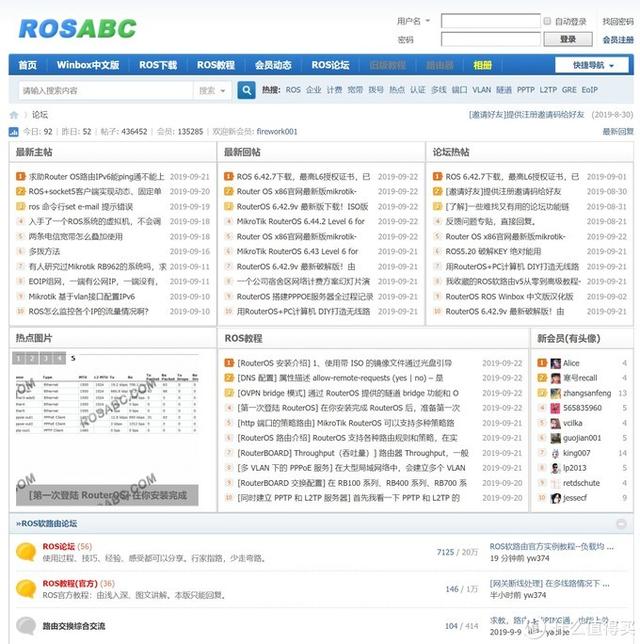Click guojian001's avatar image
640x644 pixels.
555,438
